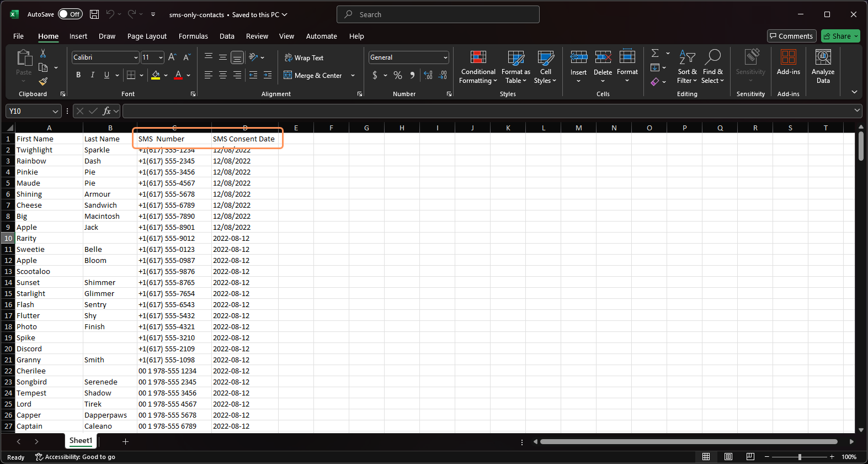868x464 pixels.
Task: Click the zoom slider handle
Action: 800,457
